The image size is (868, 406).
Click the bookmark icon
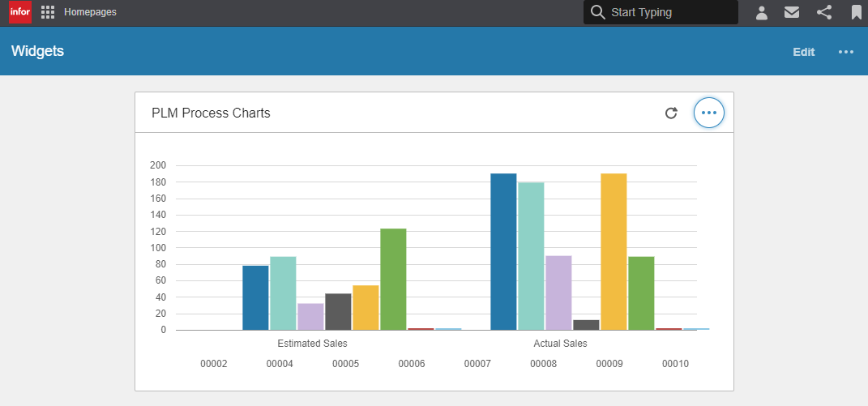tap(856, 12)
